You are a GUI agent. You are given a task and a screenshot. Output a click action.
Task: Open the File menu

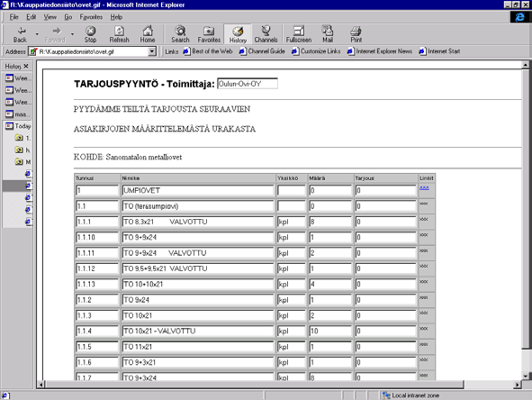[x=14, y=17]
